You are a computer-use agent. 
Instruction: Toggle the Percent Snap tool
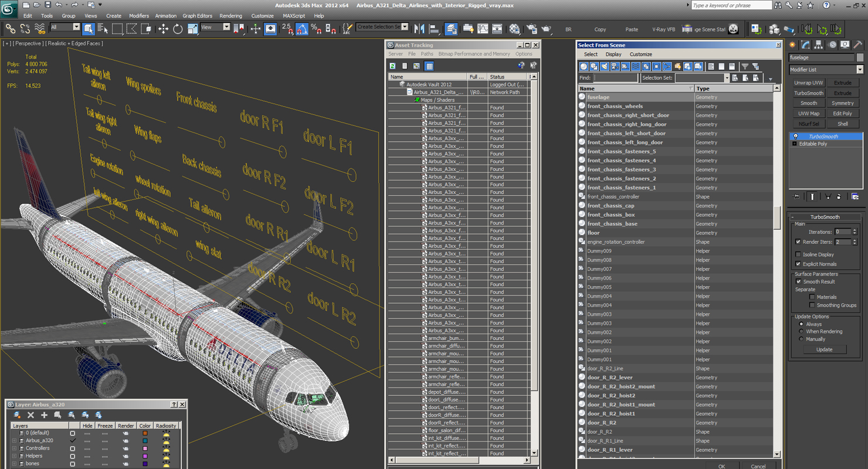coord(316,28)
